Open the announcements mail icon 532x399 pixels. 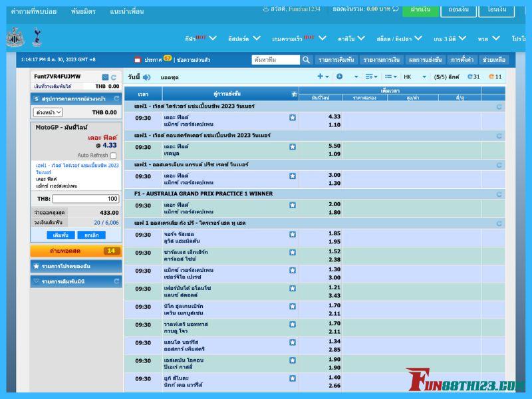pos(138,60)
